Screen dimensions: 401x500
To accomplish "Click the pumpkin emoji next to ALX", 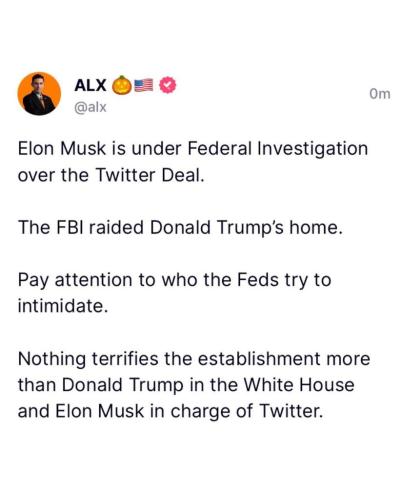I will [x=122, y=85].
